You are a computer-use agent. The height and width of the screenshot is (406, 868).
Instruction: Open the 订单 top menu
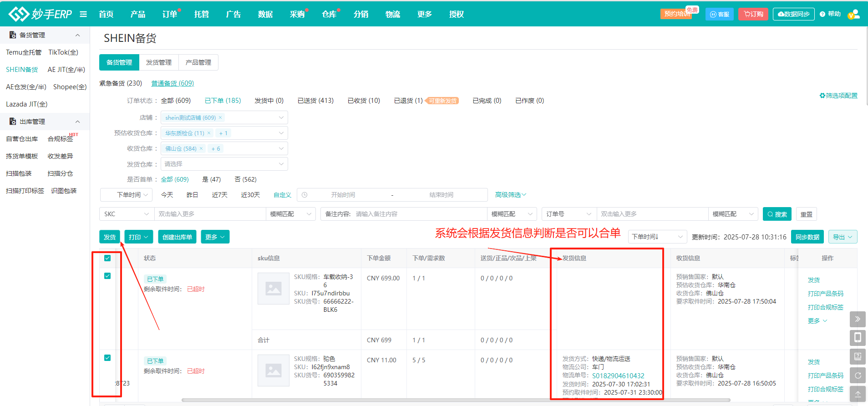click(x=170, y=14)
